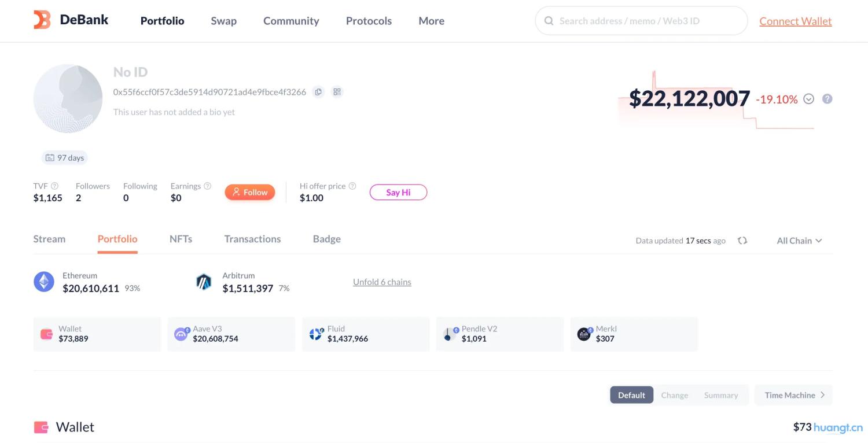Open the Fluid protocol card
This screenshot has height=443, width=868.
365,334
